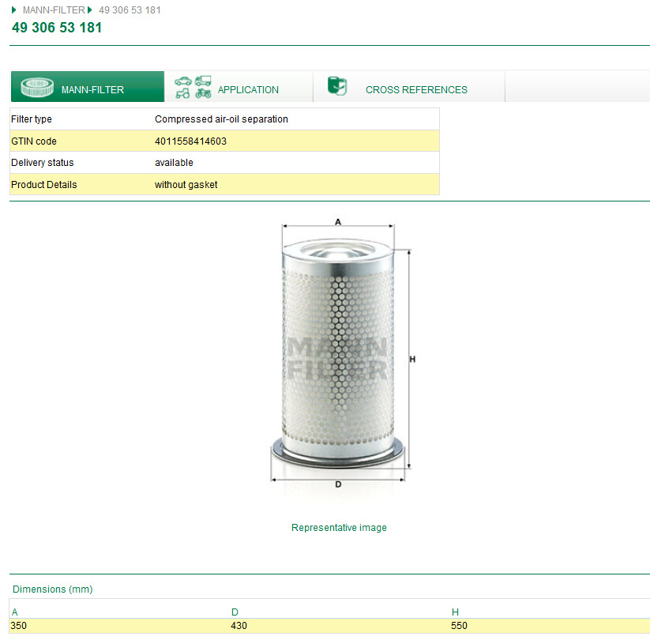Click the oil filter icon beside CROSS REFERENCES
The width and height of the screenshot is (650, 644).
point(337,86)
